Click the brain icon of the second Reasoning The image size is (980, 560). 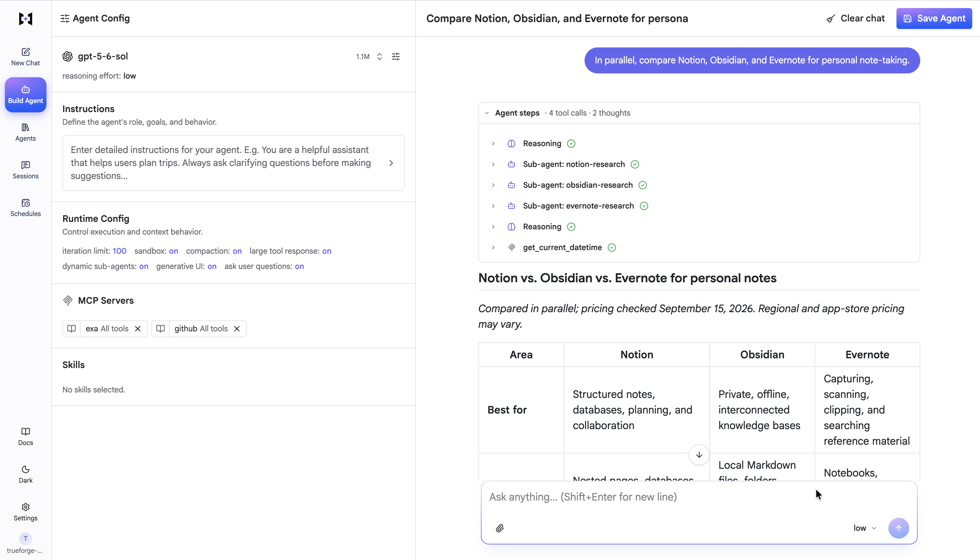coord(511,226)
